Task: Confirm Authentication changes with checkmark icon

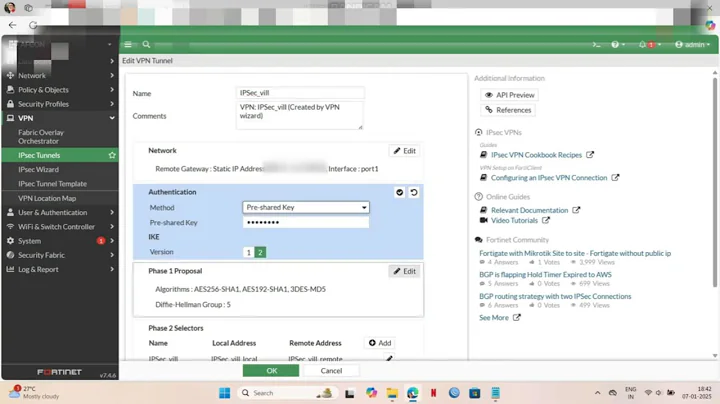Action: coord(399,192)
